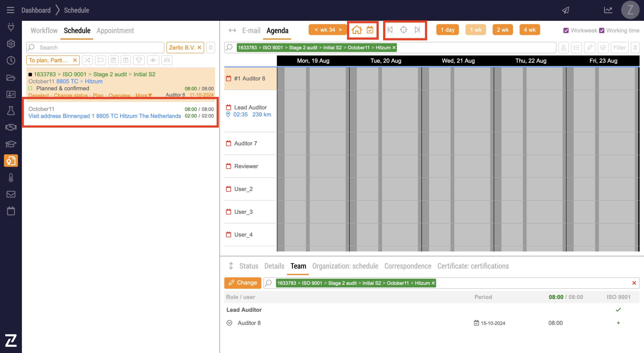Click the skip-forward icon in agenda toolbar
This screenshot has width=644, height=353.
pos(417,30)
